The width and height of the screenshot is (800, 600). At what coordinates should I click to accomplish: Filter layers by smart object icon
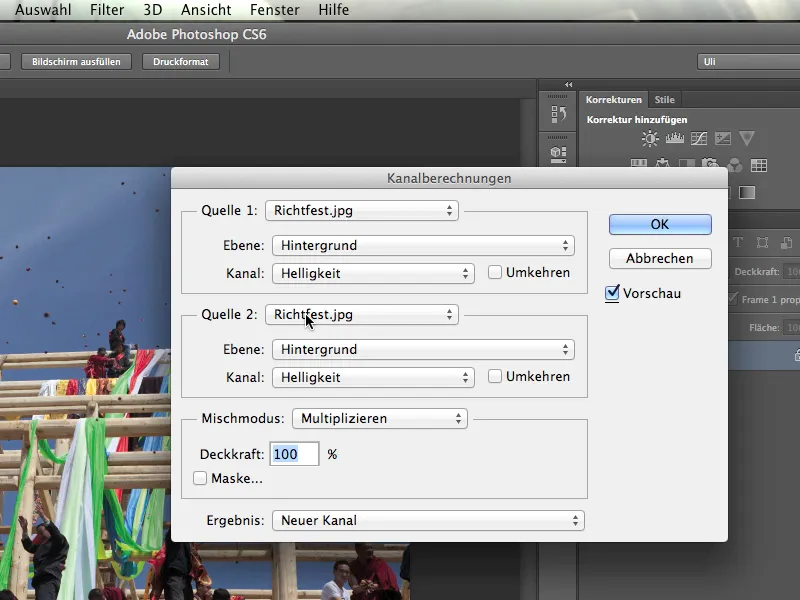(786, 242)
